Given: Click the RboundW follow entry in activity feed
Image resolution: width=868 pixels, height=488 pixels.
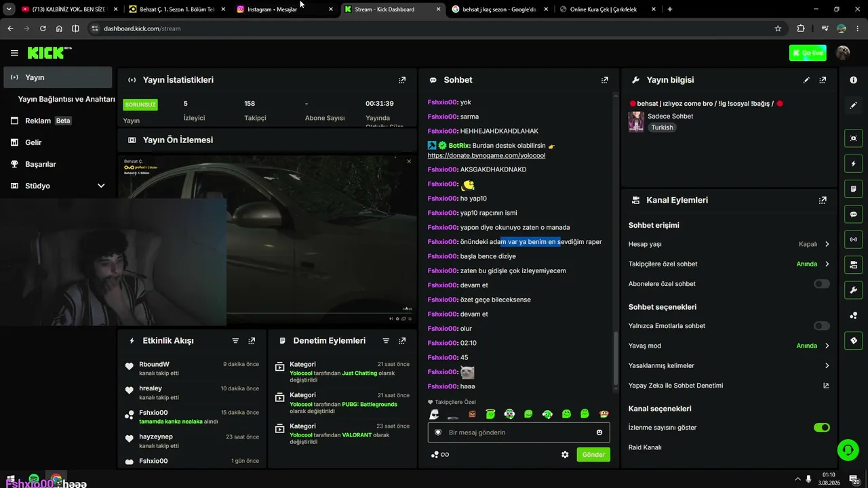Looking at the screenshot, I should click(193, 369).
